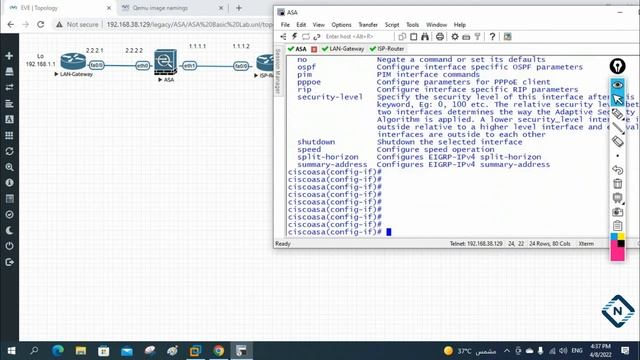Screen dimensions: 640x360
Task: Click the clipboard icon in annotation toolbar
Action: (x=618, y=225)
